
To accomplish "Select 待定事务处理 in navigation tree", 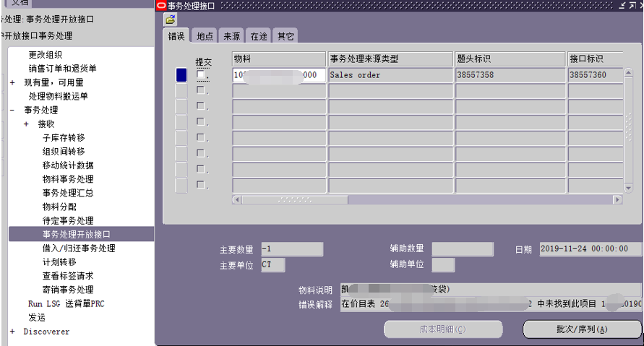I will (x=68, y=220).
